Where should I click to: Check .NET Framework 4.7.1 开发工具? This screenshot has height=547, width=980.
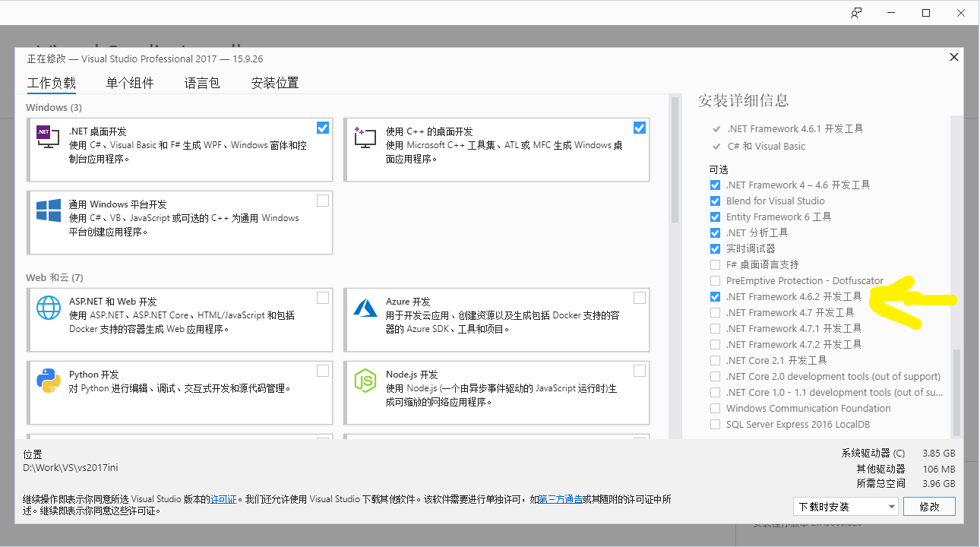click(715, 328)
